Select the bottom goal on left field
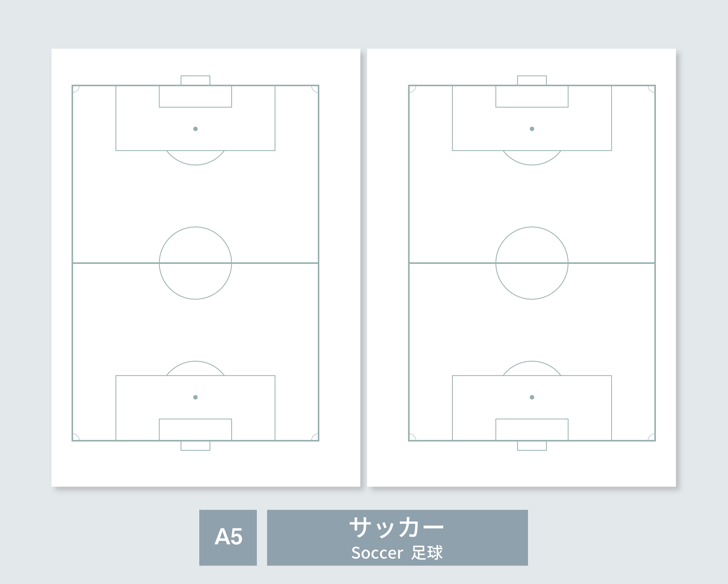Image resolution: width=728 pixels, height=584 pixels. tap(195, 446)
